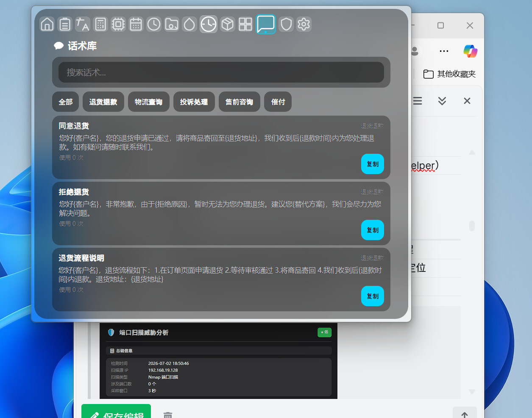This screenshot has width=532, height=418.
Task: Click the 2026-07-02 18:50:46 detection time
Action: coord(168,363)
